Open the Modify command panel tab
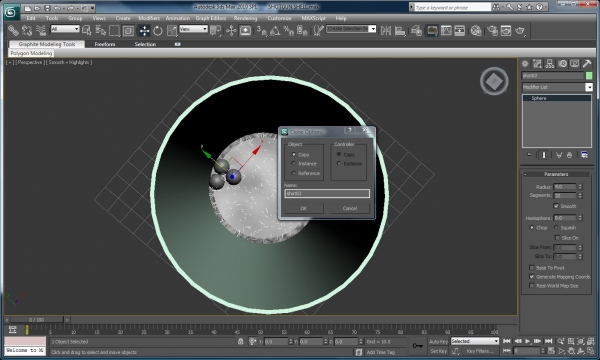The image size is (600, 360). coord(537,64)
